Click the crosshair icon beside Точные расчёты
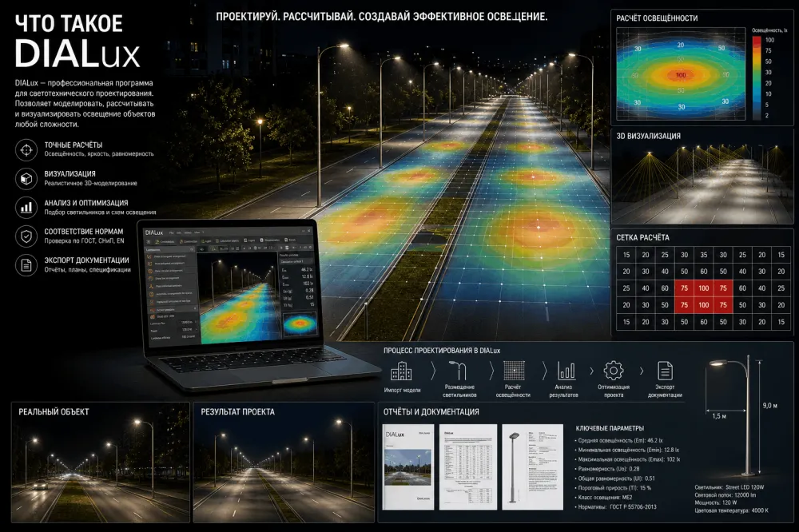The image size is (799, 532). (26, 150)
